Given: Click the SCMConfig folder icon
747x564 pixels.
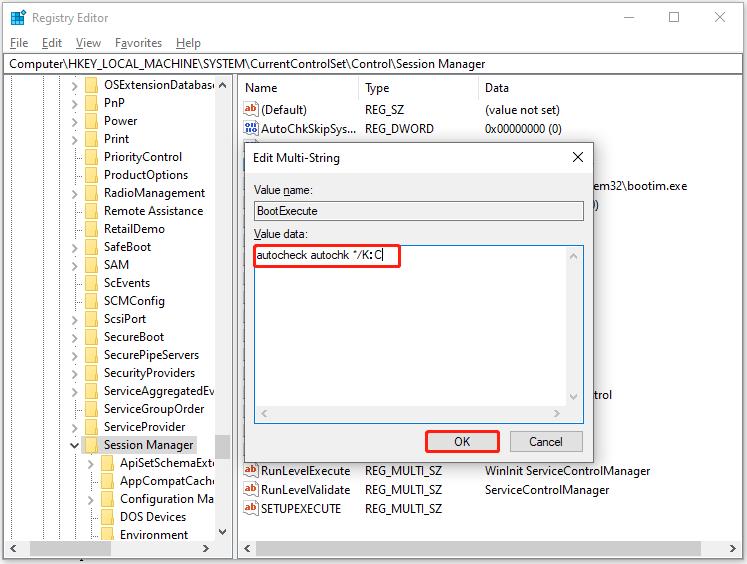Looking at the screenshot, I should point(91,301).
